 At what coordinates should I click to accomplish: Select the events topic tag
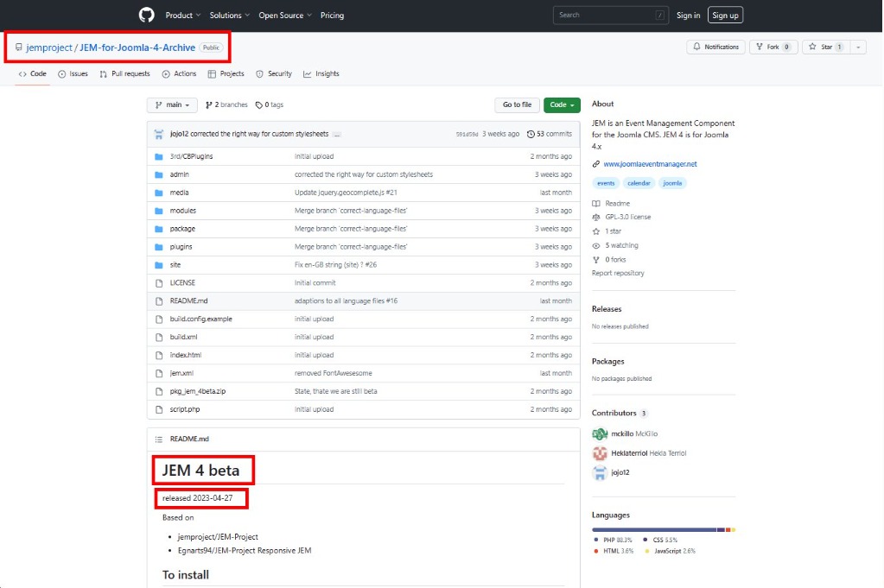tap(606, 183)
